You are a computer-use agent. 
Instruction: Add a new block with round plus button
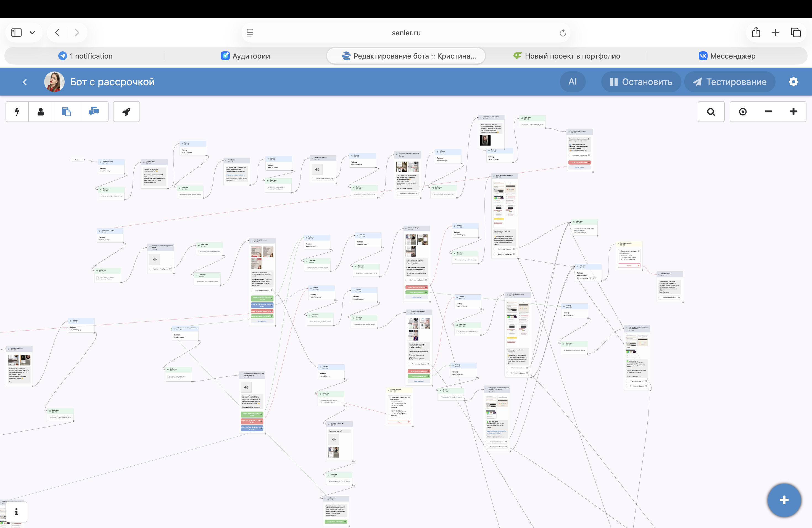[x=784, y=500]
